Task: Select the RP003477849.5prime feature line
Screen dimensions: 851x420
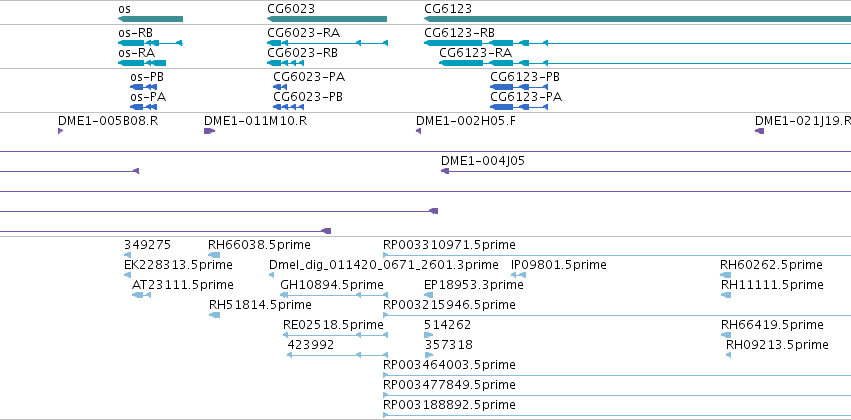Action: pyautogui.click(x=617, y=395)
